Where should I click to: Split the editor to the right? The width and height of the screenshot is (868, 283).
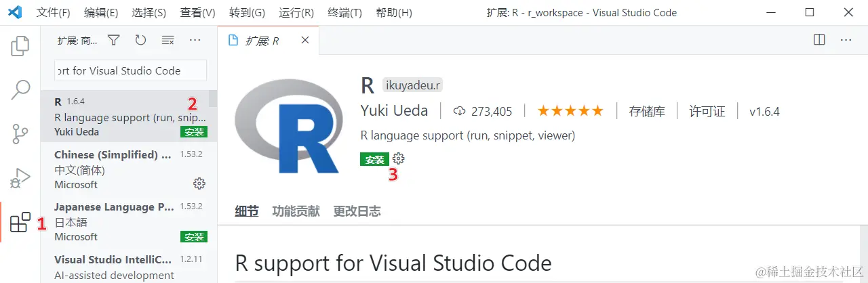coord(819,40)
